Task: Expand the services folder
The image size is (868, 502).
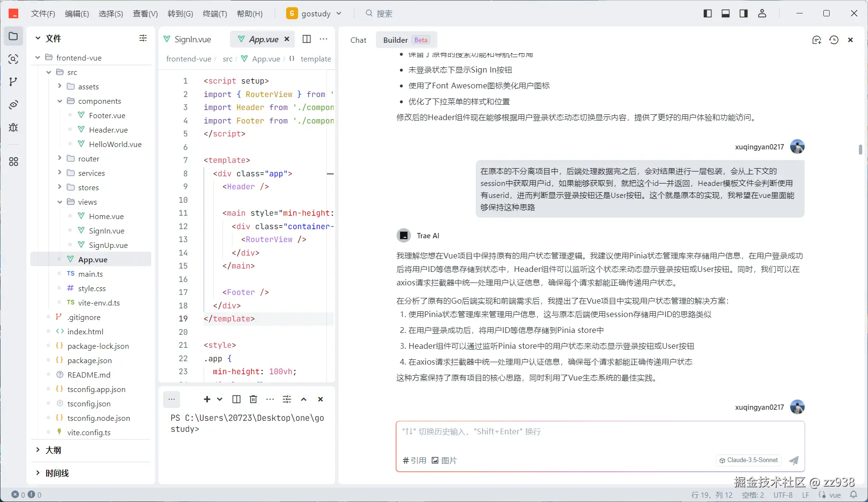Action: tap(60, 172)
